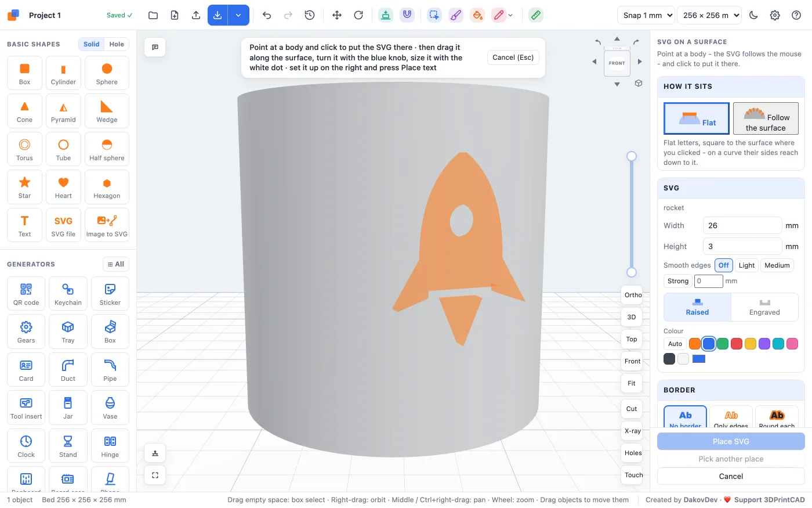Pick the pink colour swatch
This screenshot has height=508, width=812.
click(792, 344)
